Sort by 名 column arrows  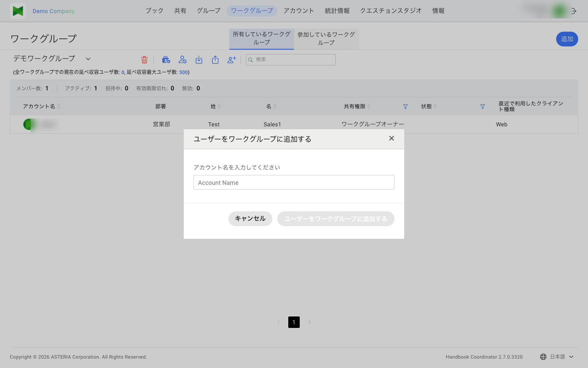coord(275,106)
